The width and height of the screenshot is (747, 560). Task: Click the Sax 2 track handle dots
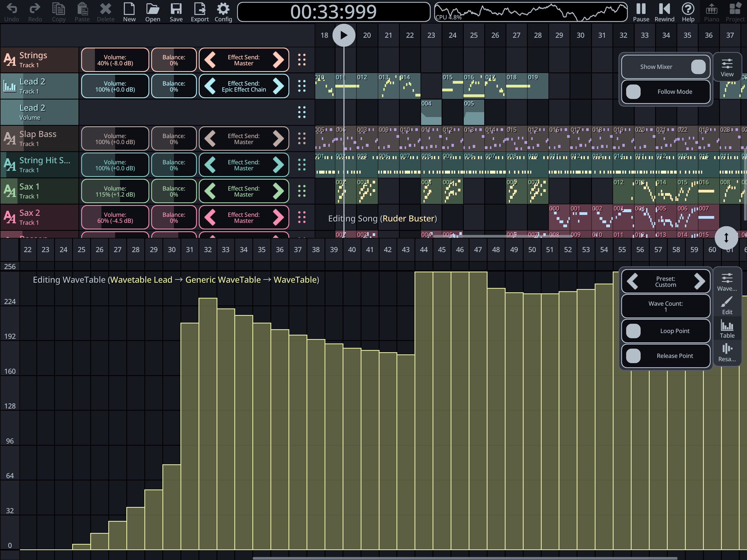pyautogui.click(x=302, y=217)
